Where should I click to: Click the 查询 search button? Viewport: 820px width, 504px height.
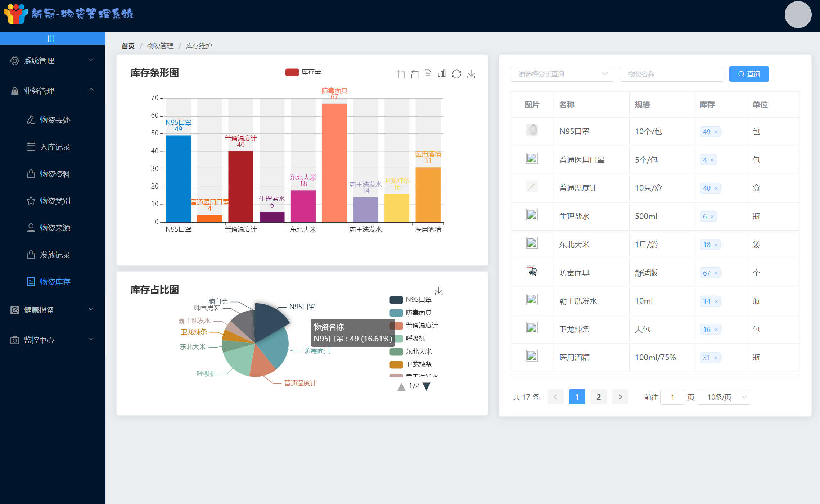[x=749, y=74]
